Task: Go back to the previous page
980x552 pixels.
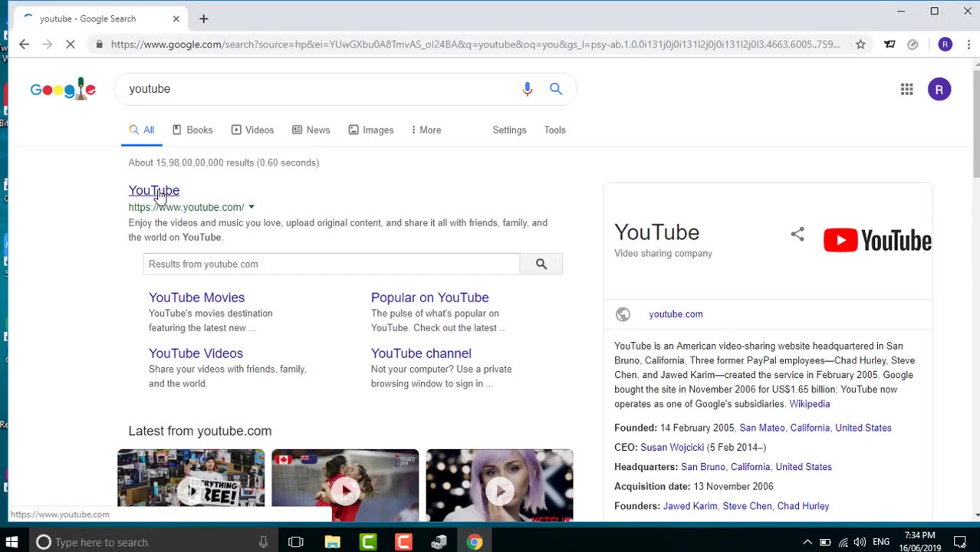Action: point(24,44)
